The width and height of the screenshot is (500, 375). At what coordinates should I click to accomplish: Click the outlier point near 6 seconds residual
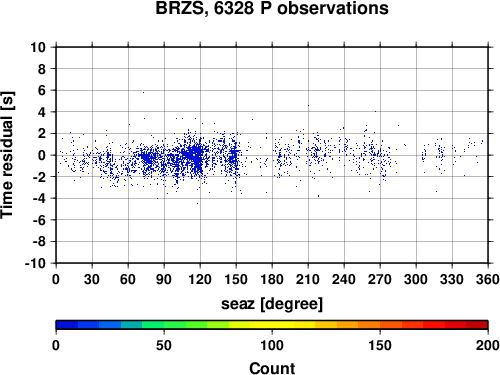point(143,92)
